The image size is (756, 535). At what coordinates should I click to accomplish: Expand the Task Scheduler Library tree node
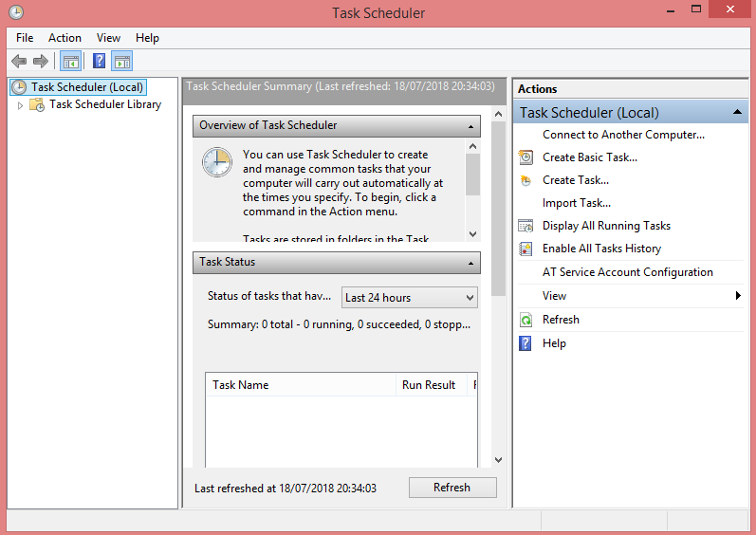click(x=20, y=105)
